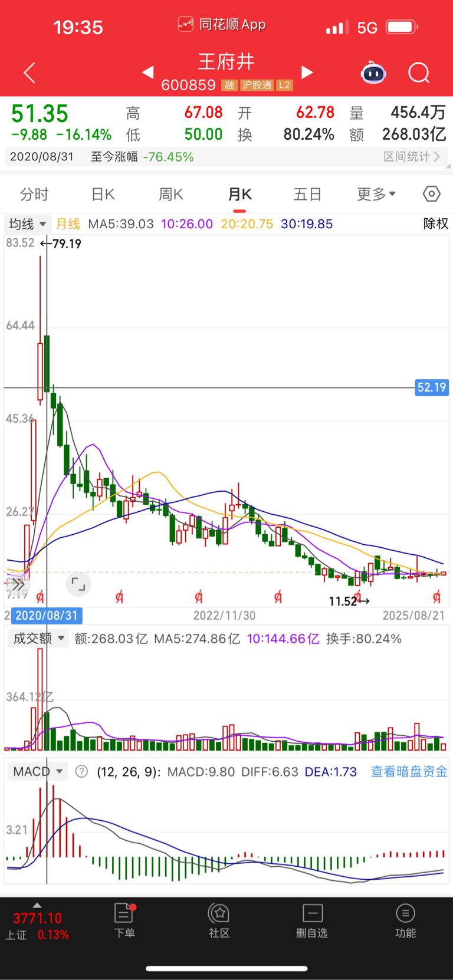Switch to 分时 tab

[x=34, y=194]
